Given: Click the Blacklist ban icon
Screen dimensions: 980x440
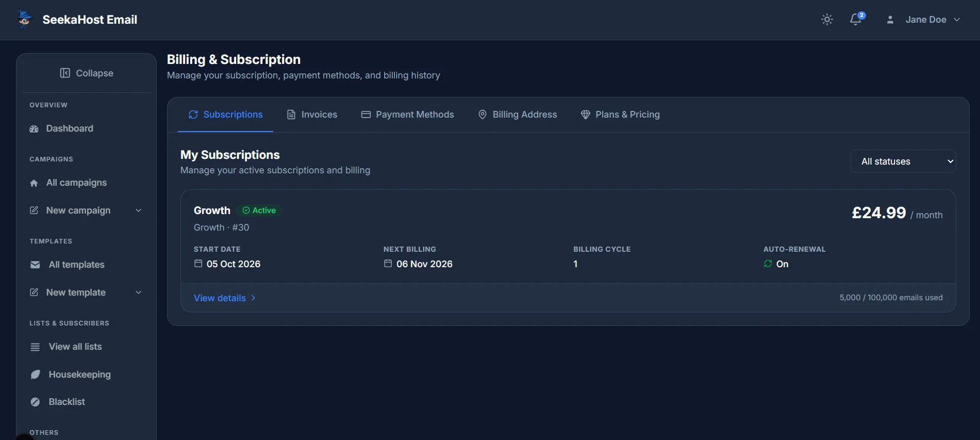Looking at the screenshot, I should pyautogui.click(x=35, y=402).
